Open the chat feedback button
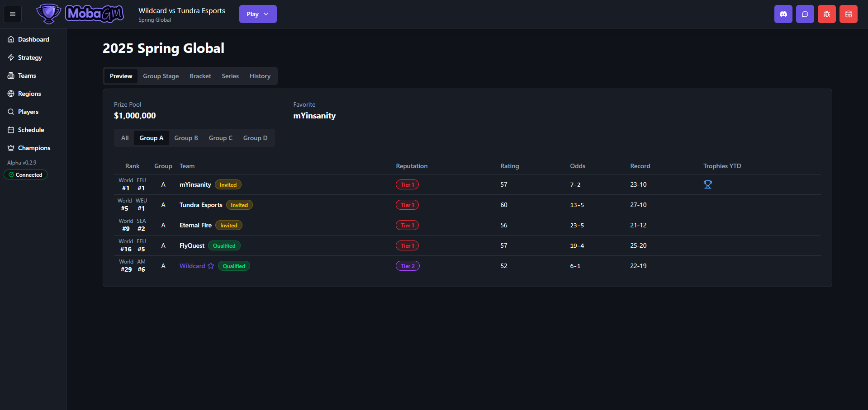Screen dimensions: 868x410 click(805, 14)
